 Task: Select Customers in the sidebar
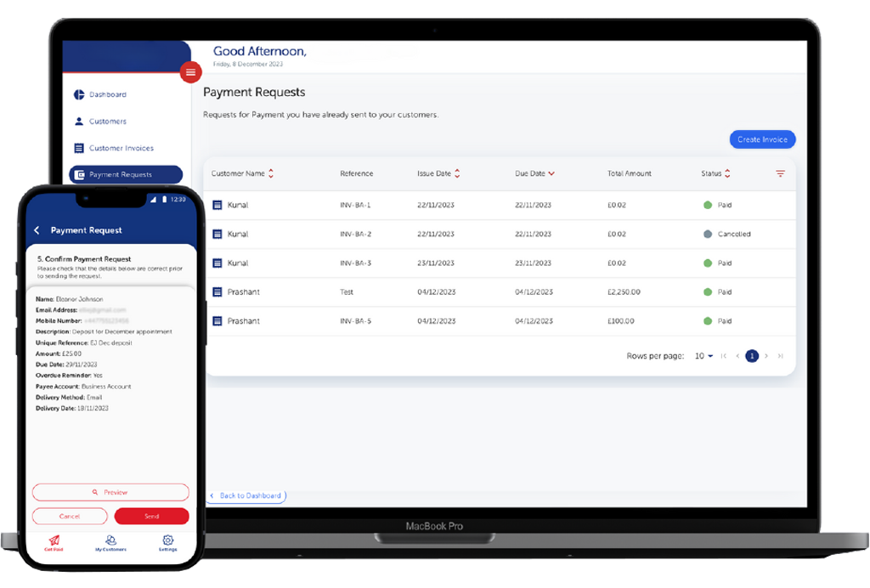tap(107, 122)
